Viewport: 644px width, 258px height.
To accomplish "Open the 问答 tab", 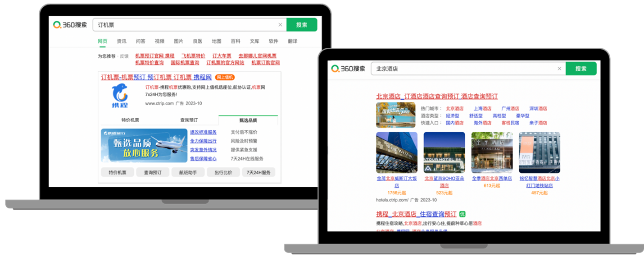I will 141,41.
